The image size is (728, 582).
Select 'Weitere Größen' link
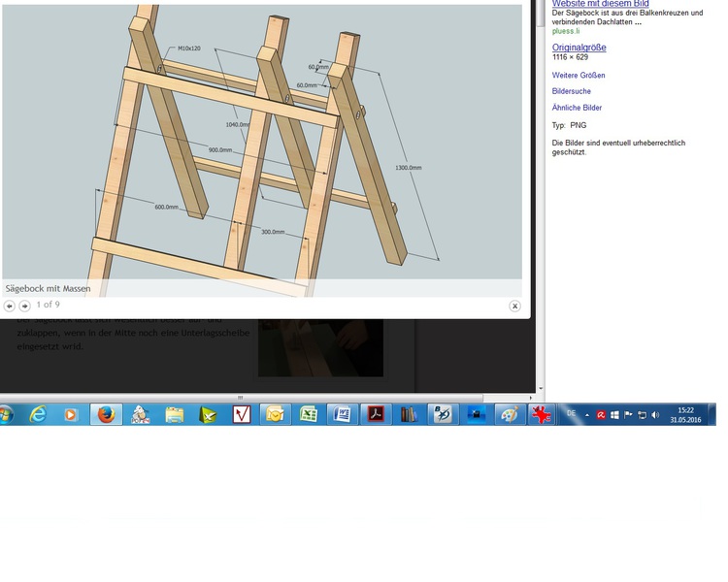coord(579,75)
